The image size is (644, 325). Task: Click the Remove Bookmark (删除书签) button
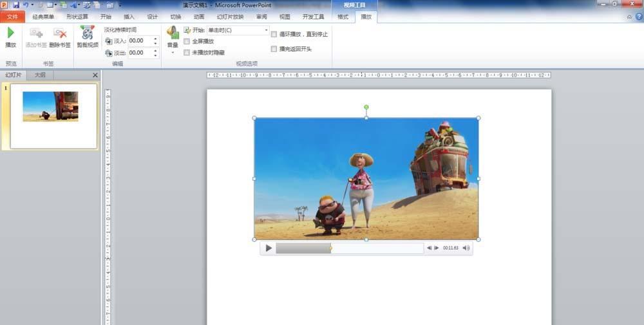tap(60, 38)
